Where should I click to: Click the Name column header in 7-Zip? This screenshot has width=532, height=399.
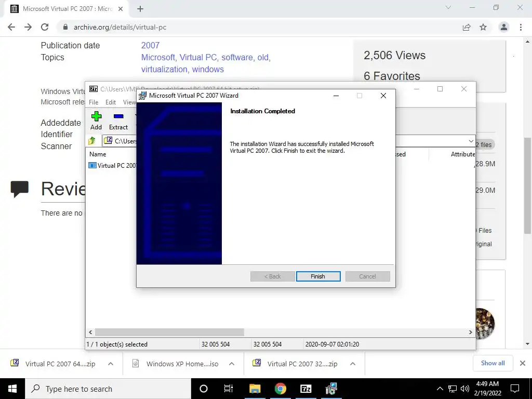(x=98, y=154)
